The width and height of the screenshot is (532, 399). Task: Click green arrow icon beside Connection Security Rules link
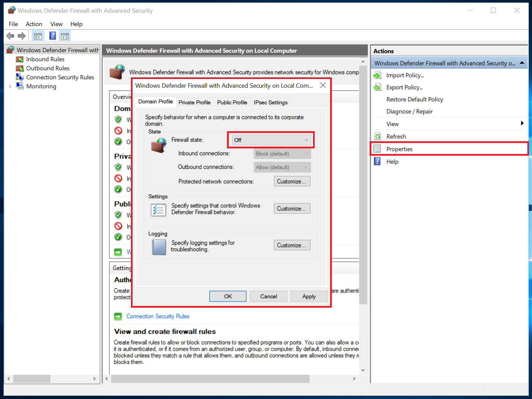tap(118, 316)
